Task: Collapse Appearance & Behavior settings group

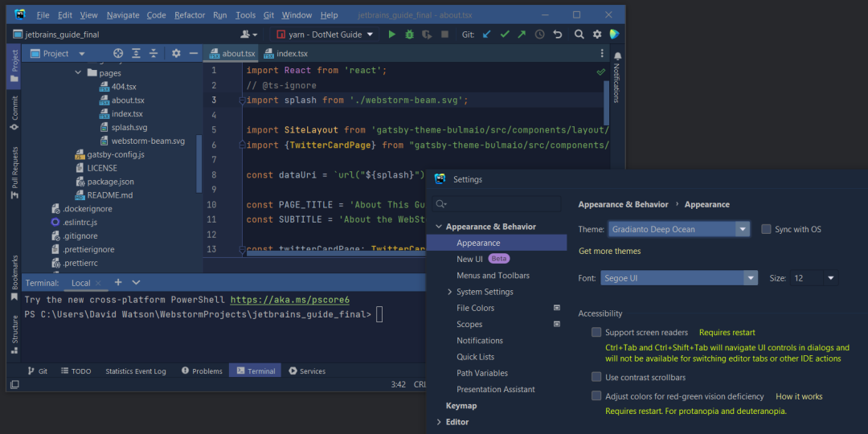Action: pos(439,227)
